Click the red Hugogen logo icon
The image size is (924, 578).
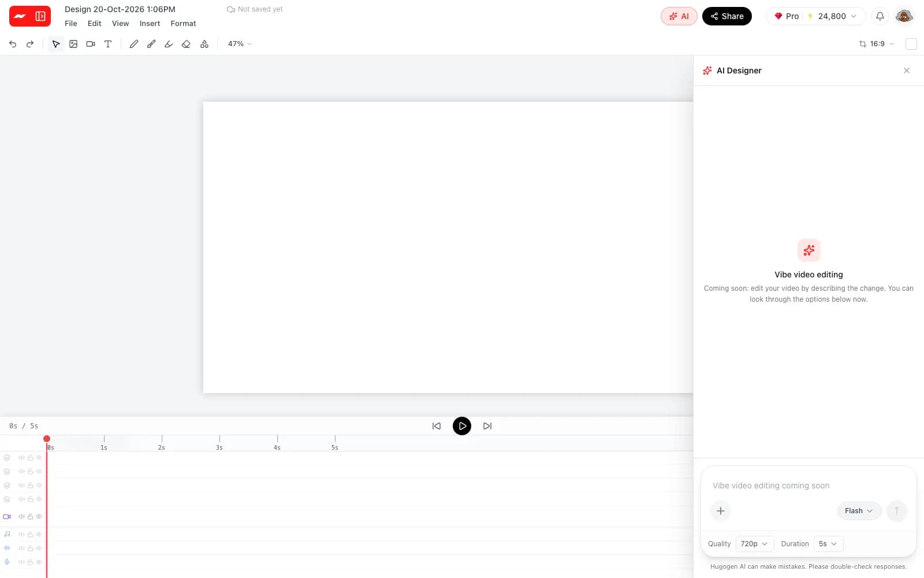click(20, 16)
